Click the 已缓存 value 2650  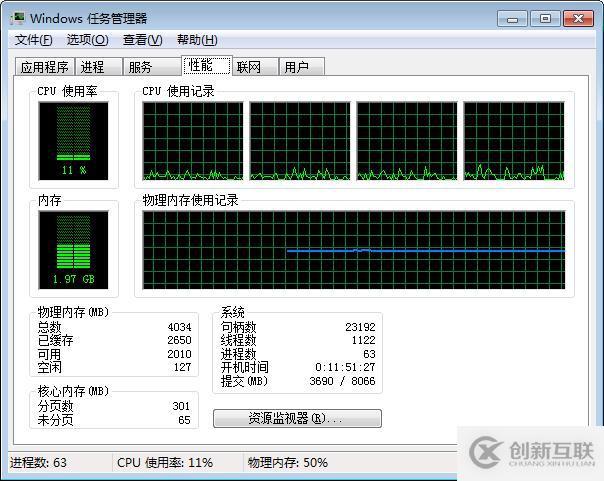(179, 340)
